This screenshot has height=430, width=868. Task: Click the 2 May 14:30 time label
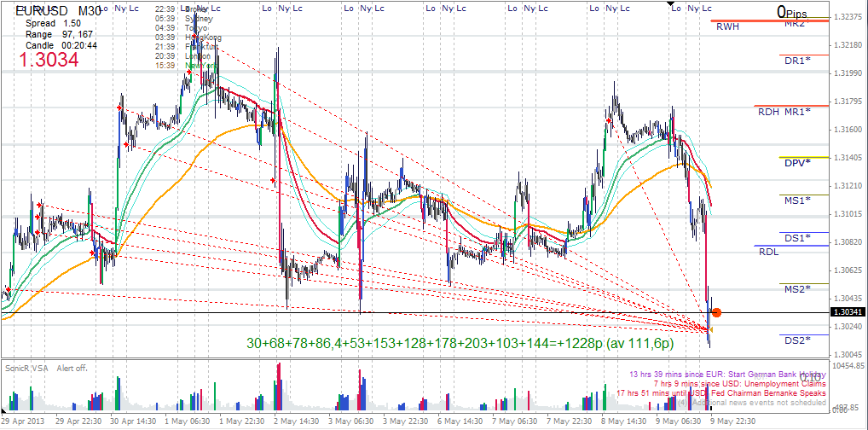295,421
